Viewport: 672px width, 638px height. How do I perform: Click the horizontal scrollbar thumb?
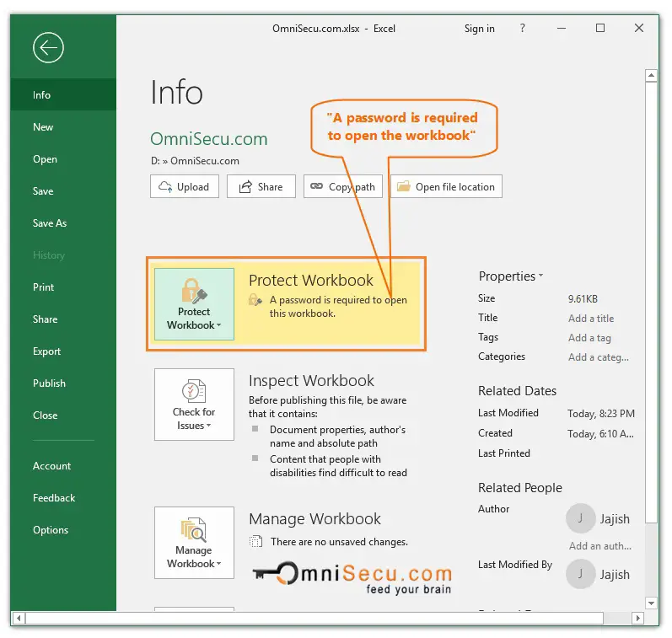point(314,618)
